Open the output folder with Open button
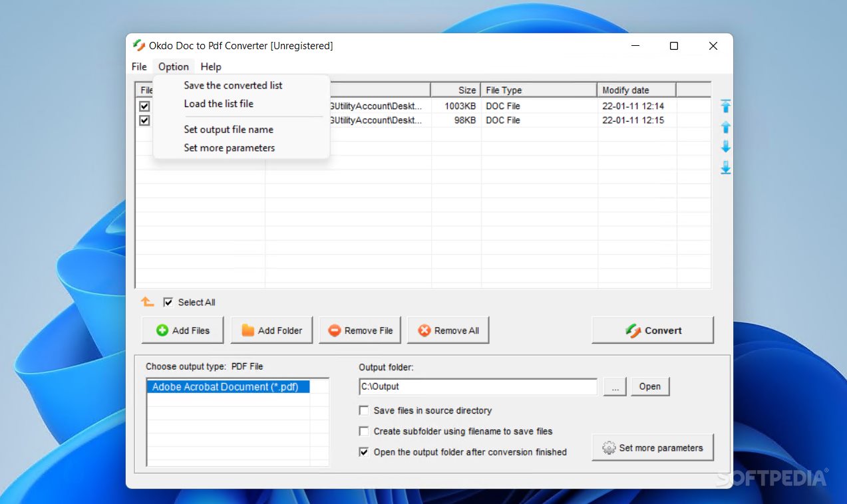 pyautogui.click(x=650, y=386)
